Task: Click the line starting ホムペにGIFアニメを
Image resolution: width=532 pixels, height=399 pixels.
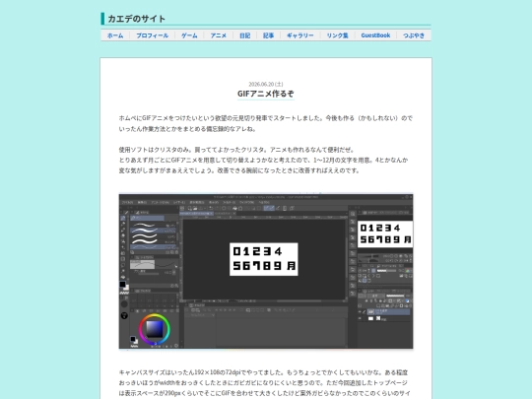Action: [266, 118]
